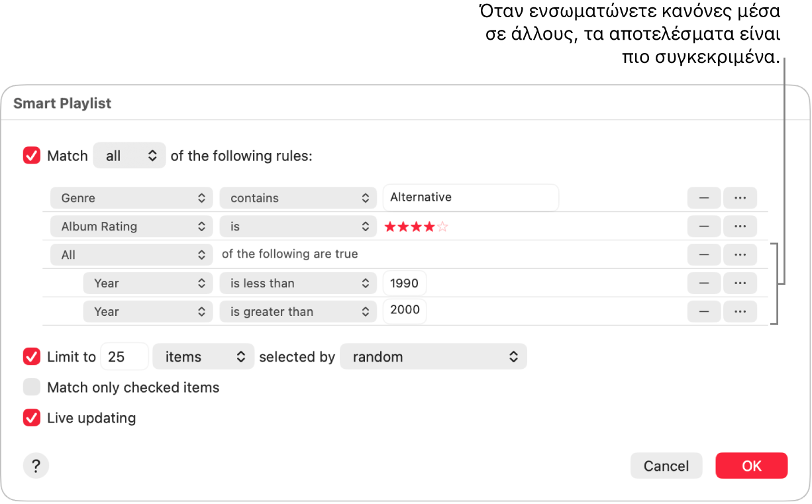
Task: Disable the Limit to checkbox
Action: pyautogui.click(x=32, y=357)
